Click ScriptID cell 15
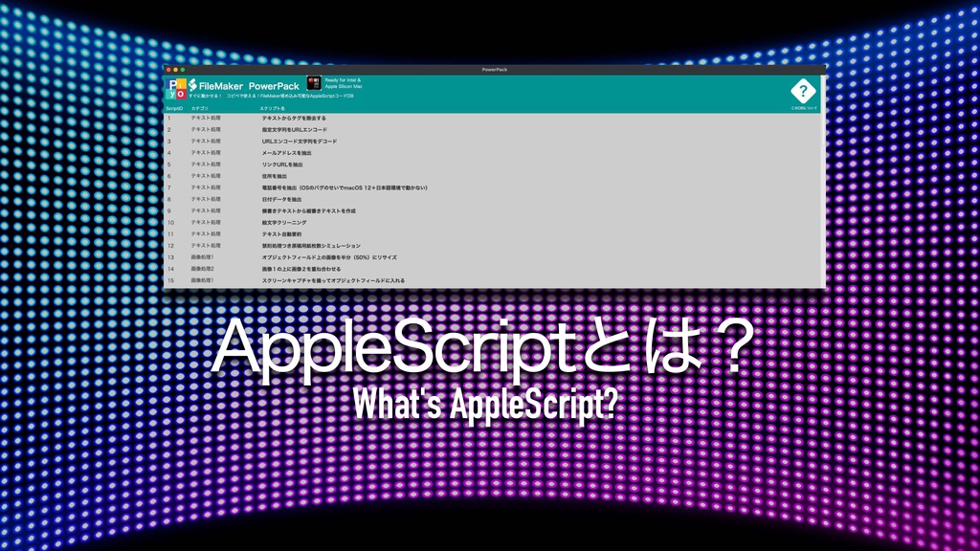The width and height of the screenshot is (980, 551). click(170, 280)
